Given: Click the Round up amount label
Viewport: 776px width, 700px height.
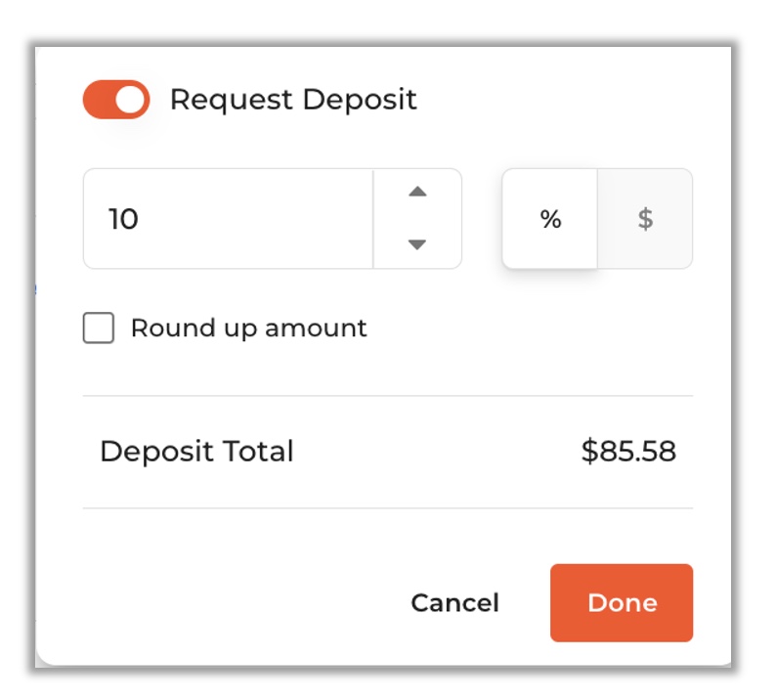Looking at the screenshot, I should pos(249,328).
